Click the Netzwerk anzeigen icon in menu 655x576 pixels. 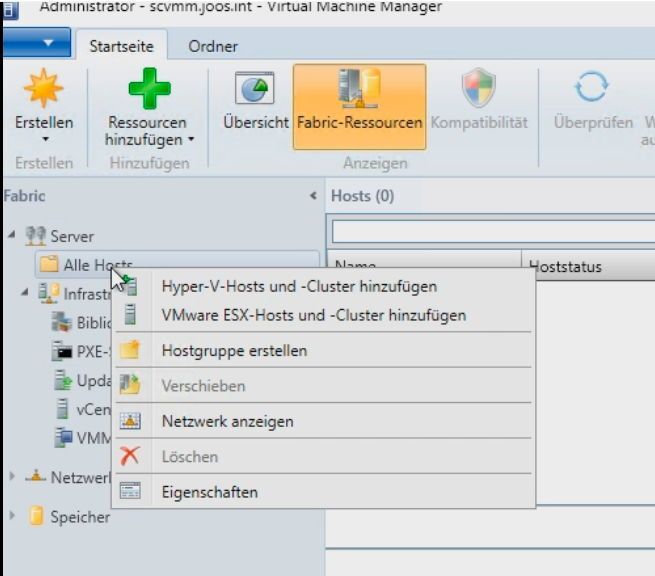pos(130,421)
